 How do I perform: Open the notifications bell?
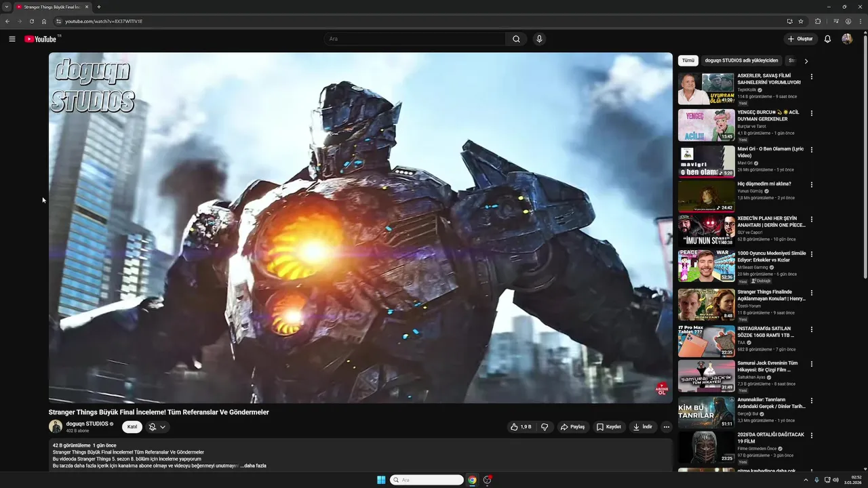click(827, 39)
